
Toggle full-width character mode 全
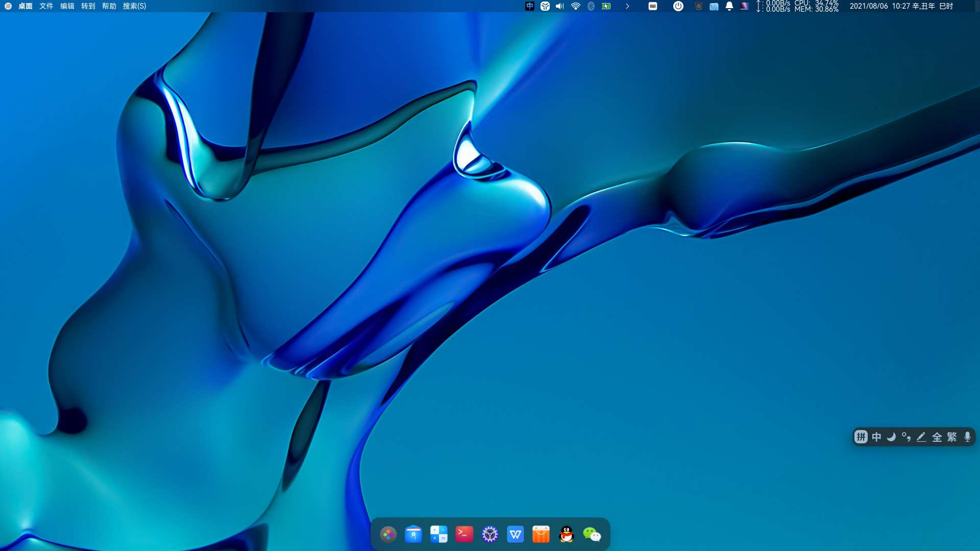coord(937,437)
